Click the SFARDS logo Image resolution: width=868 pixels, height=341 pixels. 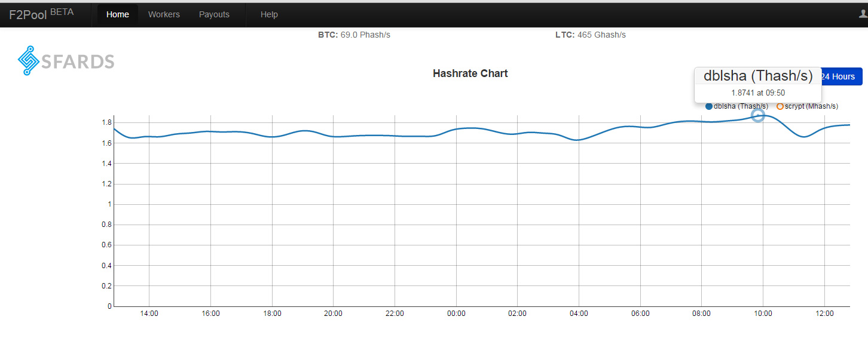pyautogui.click(x=66, y=61)
